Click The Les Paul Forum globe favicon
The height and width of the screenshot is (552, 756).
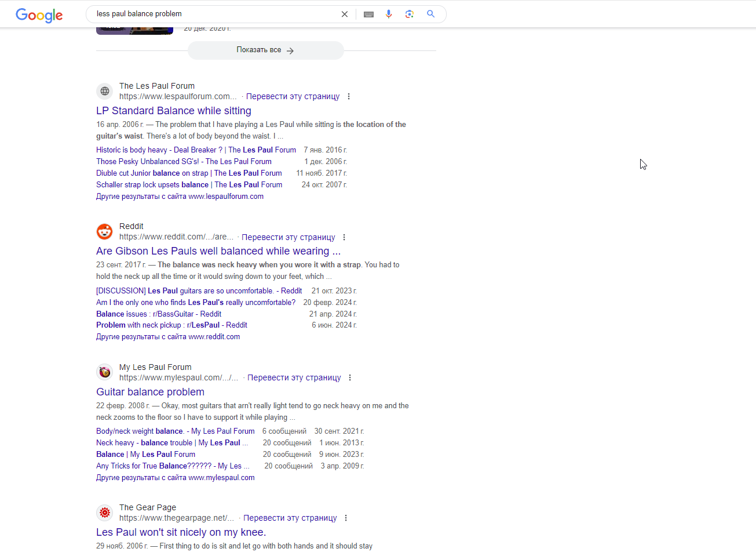105,91
